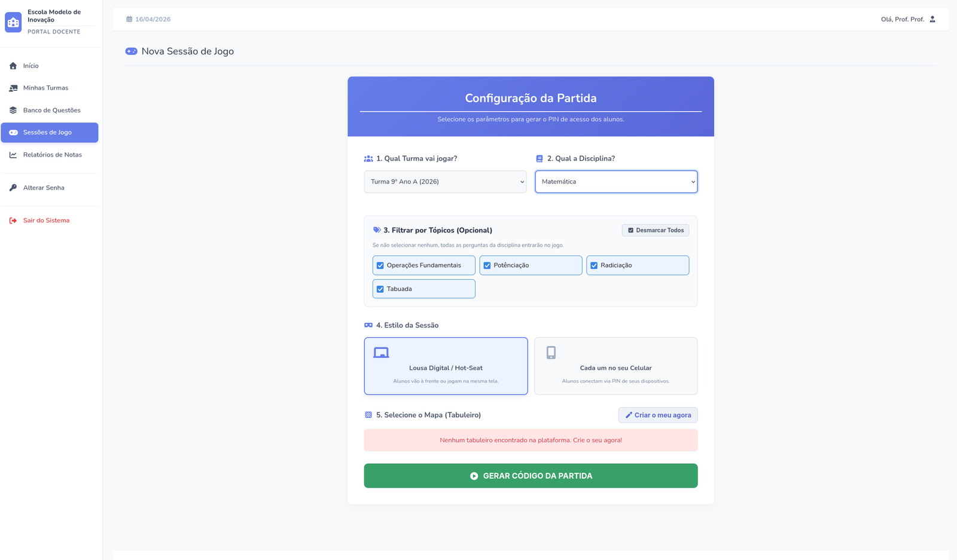Uncheck the Tabuada topic checkbox
The height and width of the screenshot is (560, 957).
pos(380,289)
